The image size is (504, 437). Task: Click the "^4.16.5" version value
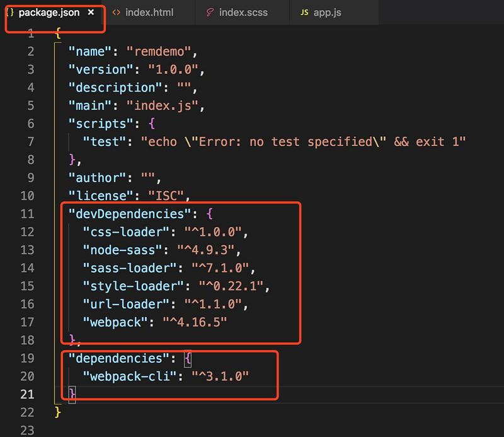pyautogui.click(x=195, y=322)
